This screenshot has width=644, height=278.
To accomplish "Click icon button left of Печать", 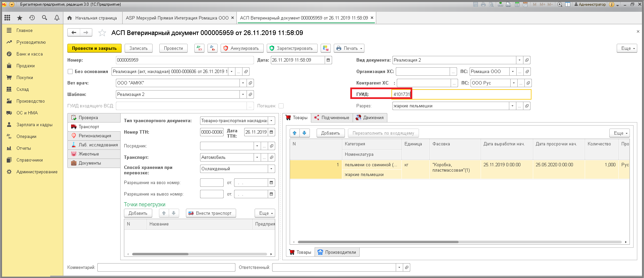I will click(x=326, y=48).
